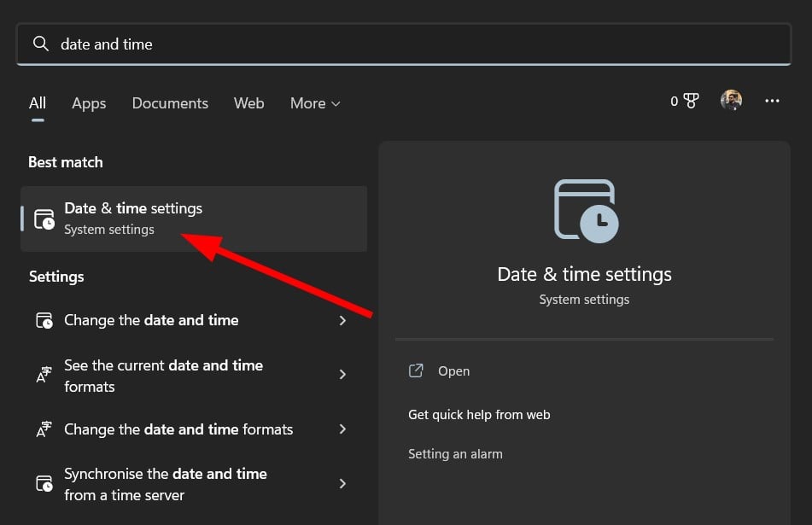The height and width of the screenshot is (525, 812).
Task: Open the three-dot options menu
Action: pos(772,101)
